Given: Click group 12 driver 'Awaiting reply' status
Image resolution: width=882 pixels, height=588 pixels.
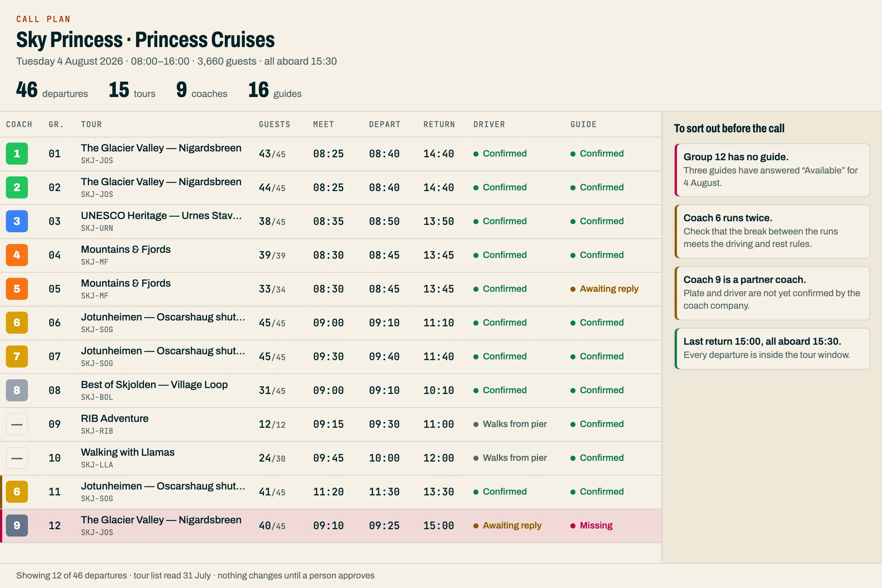Looking at the screenshot, I should [x=508, y=526].
